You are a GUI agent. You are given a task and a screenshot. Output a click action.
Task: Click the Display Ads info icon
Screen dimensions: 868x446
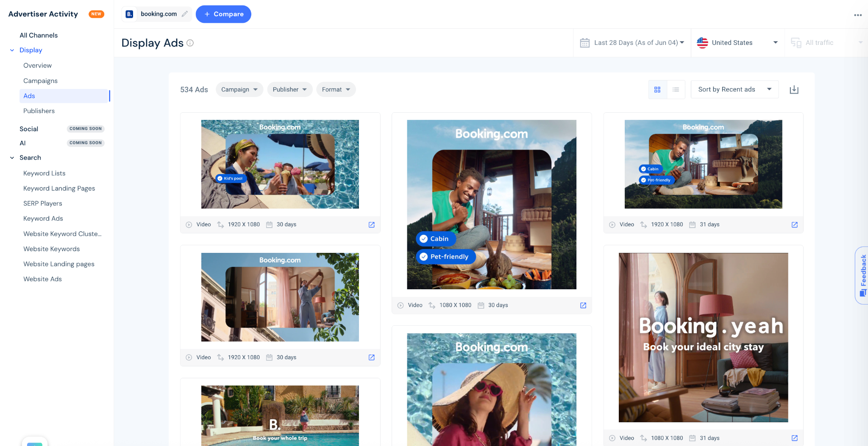[190, 43]
